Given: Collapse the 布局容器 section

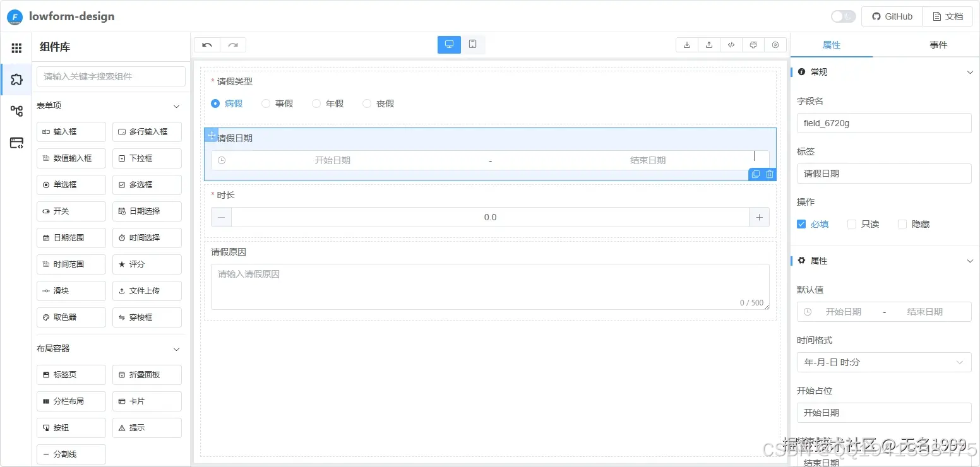Looking at the screenshot, I should pos(177,349).
